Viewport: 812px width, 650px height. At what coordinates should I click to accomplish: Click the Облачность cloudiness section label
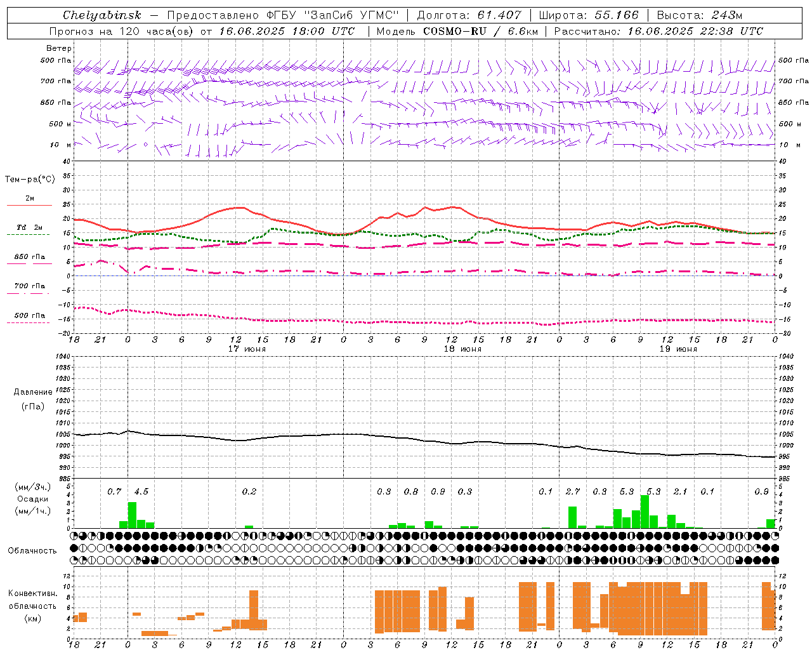pos(32,551)
